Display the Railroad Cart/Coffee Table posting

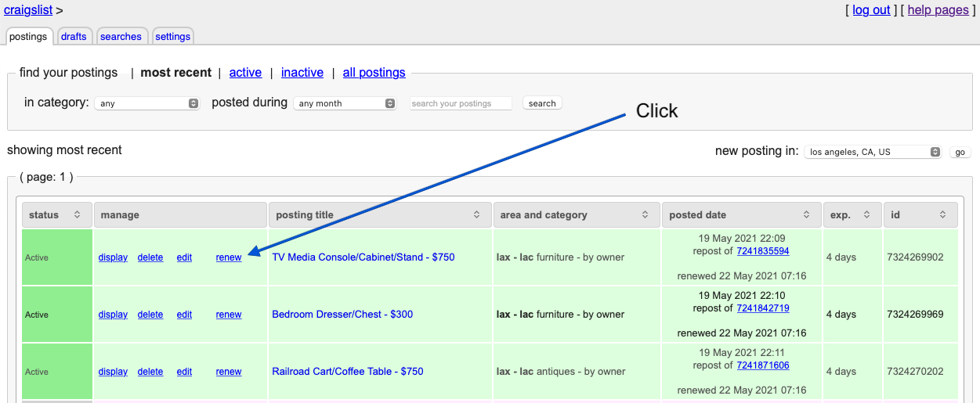(x=113, y=372)
